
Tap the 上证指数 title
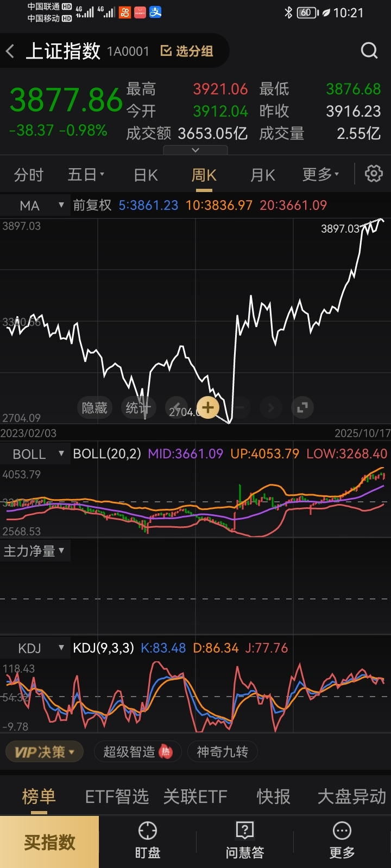[63, 51]
